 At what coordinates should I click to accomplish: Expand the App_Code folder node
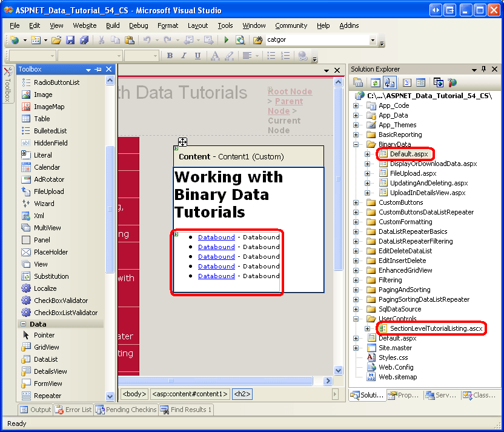(357, 105)
